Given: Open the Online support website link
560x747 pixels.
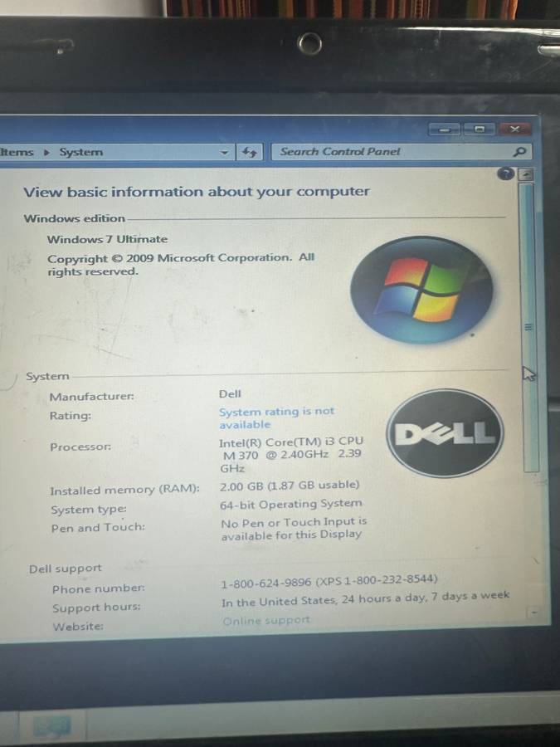Looking at the screenshot, I should pos(265,620).
